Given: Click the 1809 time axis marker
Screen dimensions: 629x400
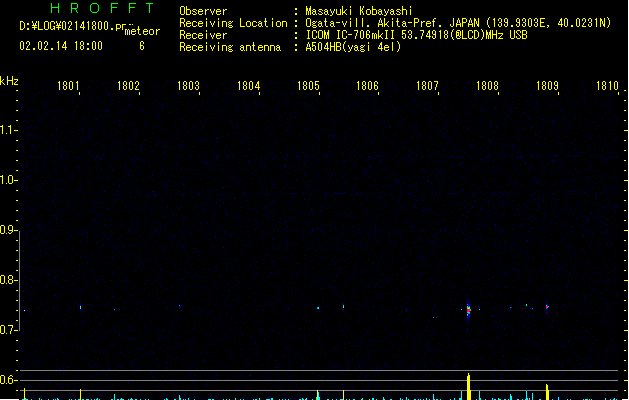Looking at the screenshot, I should (x=547, y=85).
